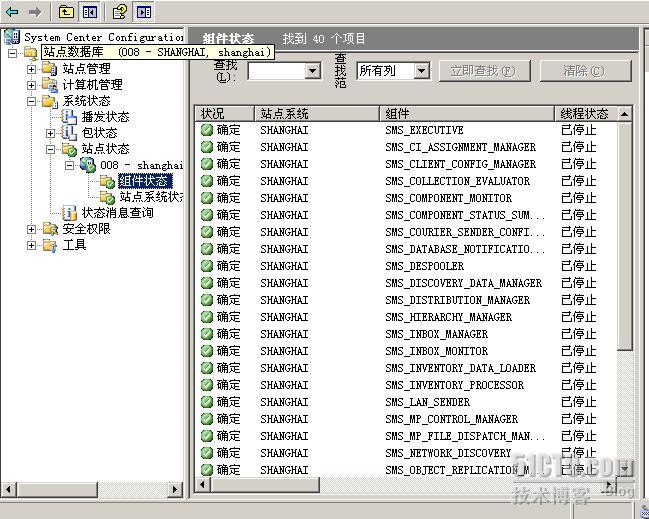Select the SMS_CLIENT_CONFIG_MANAGER component row
The width and height of the screenshot is (649, 519).
click(406, 164)
